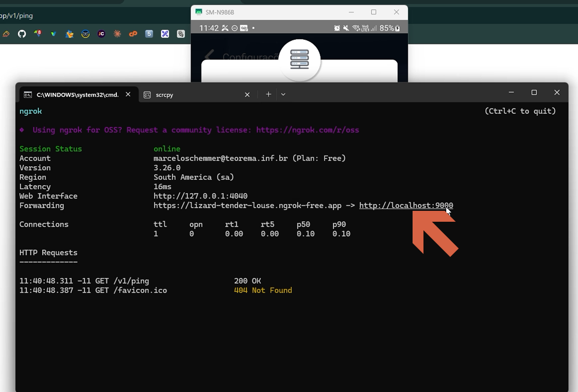
Task: Click the 404 Not Found status text
Action: click(263, 291)
